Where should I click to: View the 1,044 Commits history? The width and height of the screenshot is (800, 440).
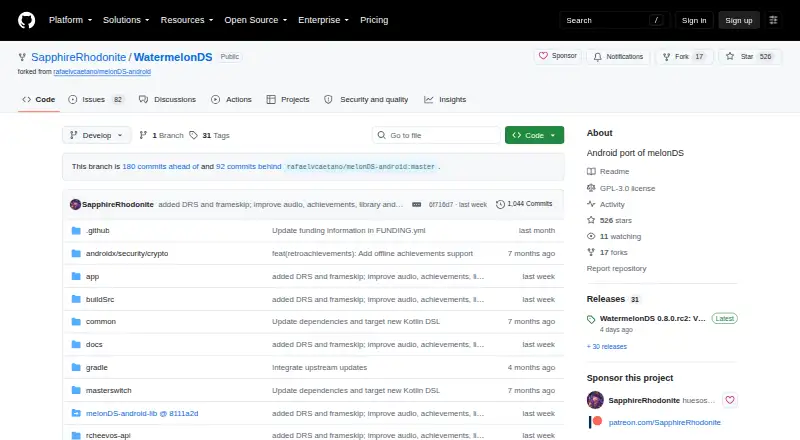(524, 204)
